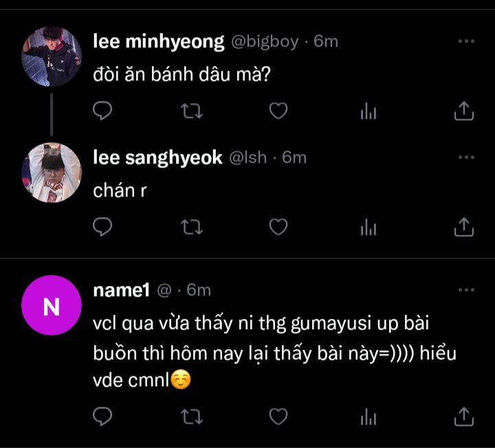This screenshot has width=495, height=448.
Task: Open more options on name1's tweet
Action: coord(466,290)
